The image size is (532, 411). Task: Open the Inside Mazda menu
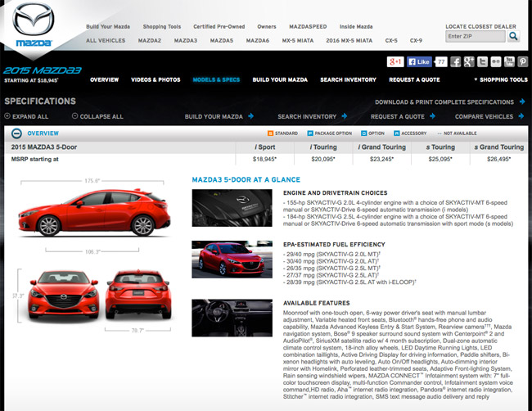[x=356, y=26]
